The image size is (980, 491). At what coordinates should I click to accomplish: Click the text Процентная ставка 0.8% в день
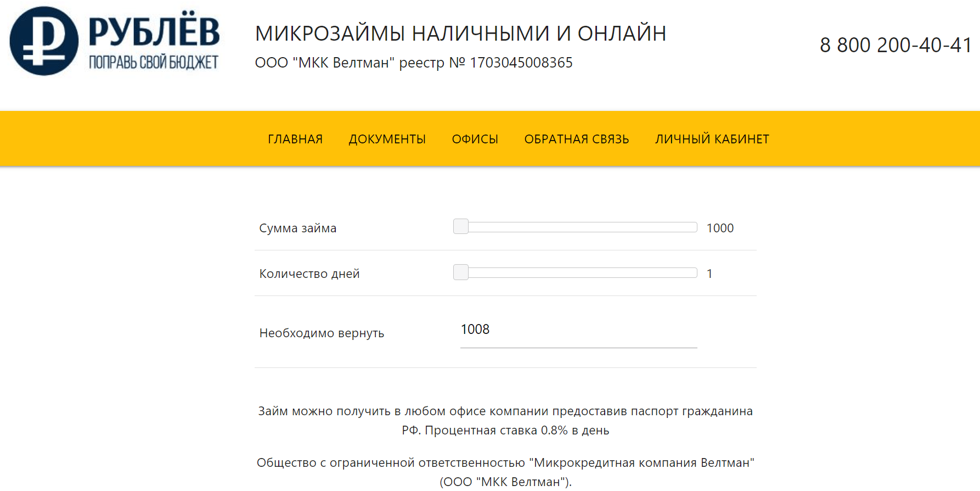(x=517, y=430)
